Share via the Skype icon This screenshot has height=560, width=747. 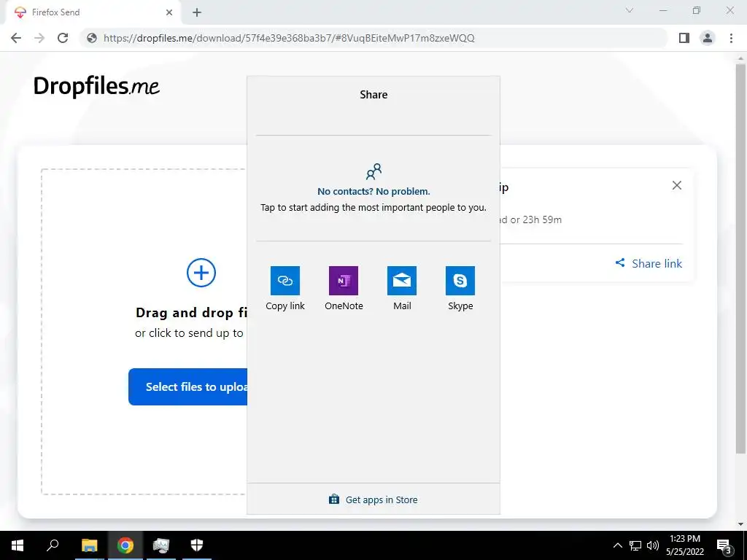coord(460,281)
